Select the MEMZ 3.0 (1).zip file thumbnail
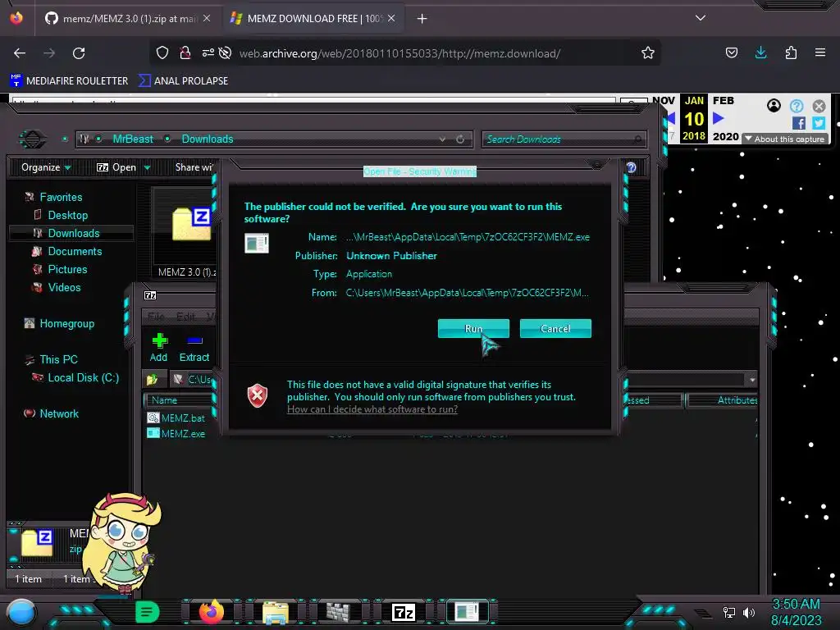 [185, 233]
